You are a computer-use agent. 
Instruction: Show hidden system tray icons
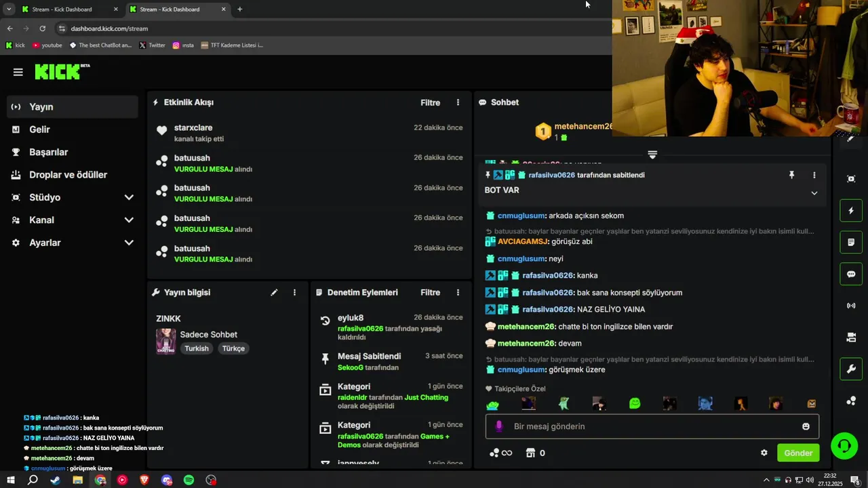[x=766, y=480]
